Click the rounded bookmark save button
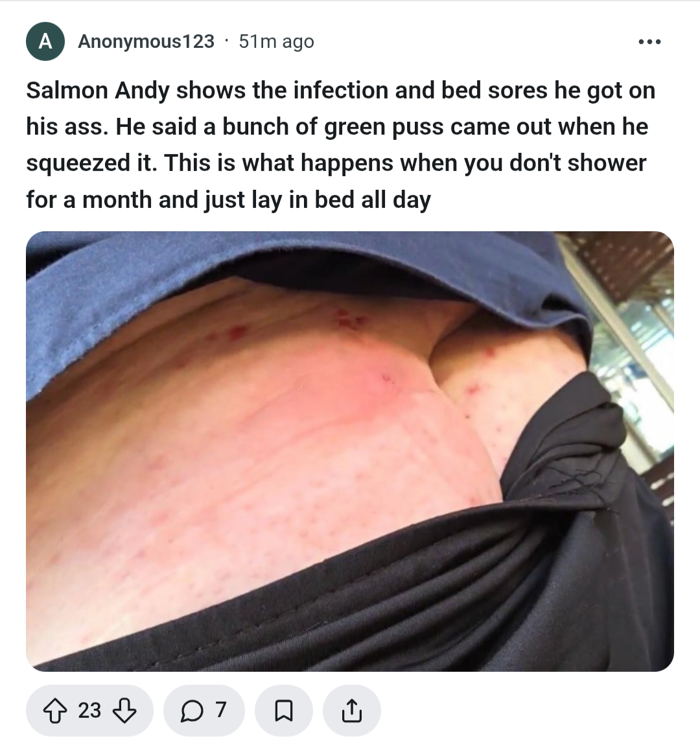 [284, 710]
